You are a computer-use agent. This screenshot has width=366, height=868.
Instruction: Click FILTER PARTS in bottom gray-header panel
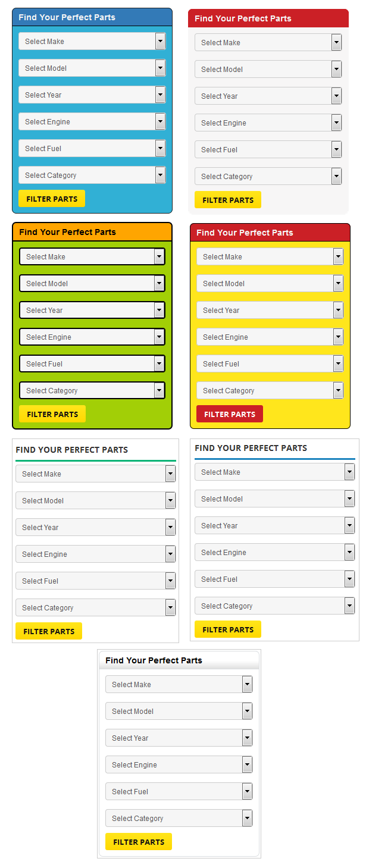tap(139, 842)
